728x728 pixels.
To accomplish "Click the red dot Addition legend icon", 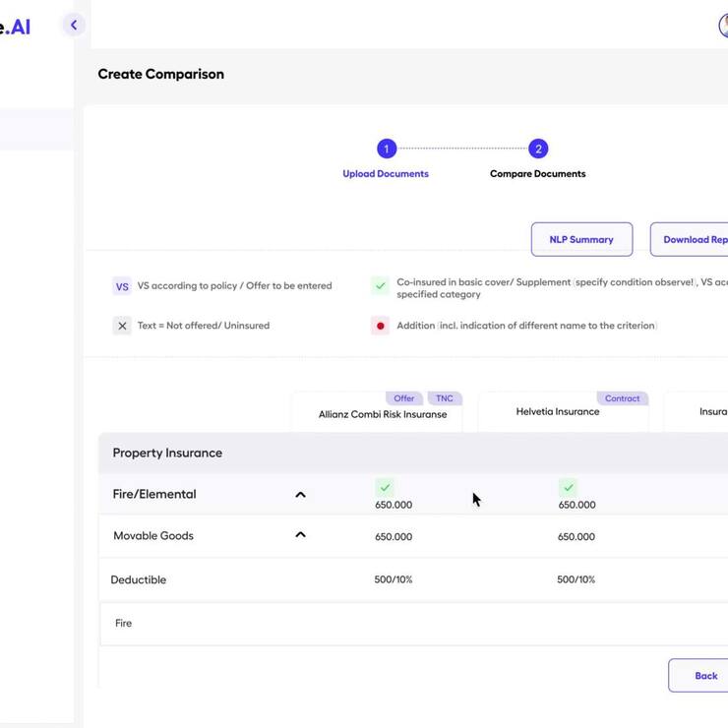I will tap(381, 326).
